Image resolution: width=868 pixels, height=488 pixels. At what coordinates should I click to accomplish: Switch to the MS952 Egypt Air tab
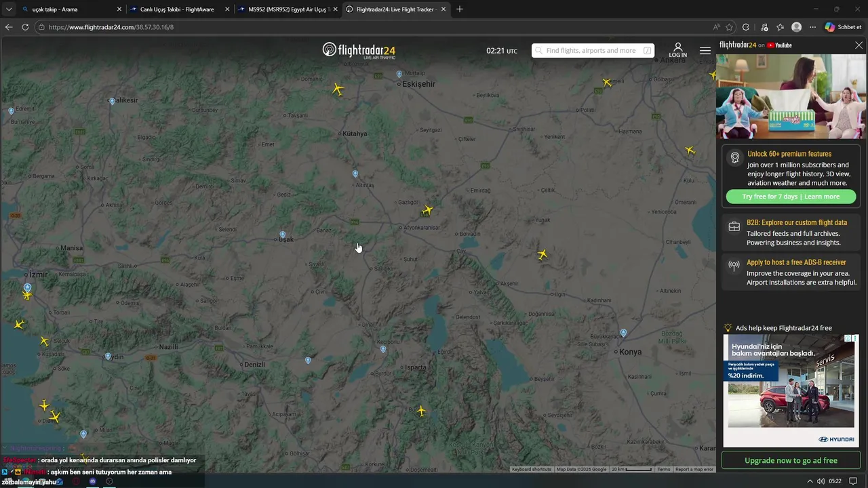pos(288,9)
